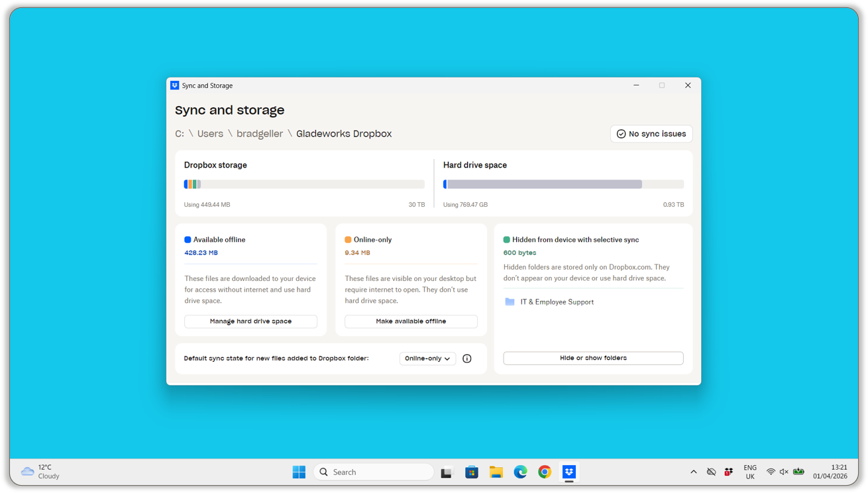Viewport: 868px width, 493px height.
Task: Click the Gladeworks Dropbox path segment
Action: [344, 134]
